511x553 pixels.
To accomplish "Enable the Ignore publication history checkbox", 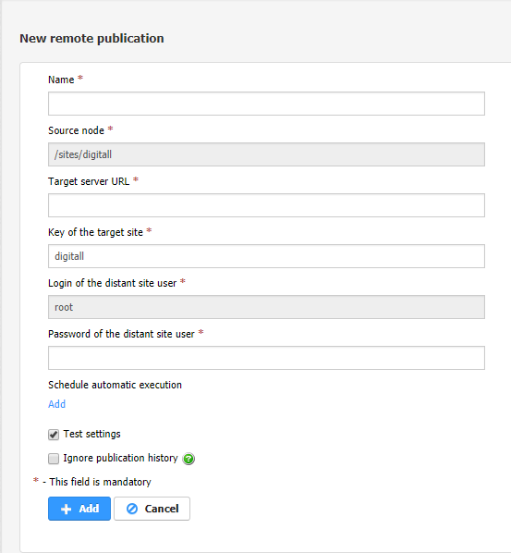I will point(54,458).
